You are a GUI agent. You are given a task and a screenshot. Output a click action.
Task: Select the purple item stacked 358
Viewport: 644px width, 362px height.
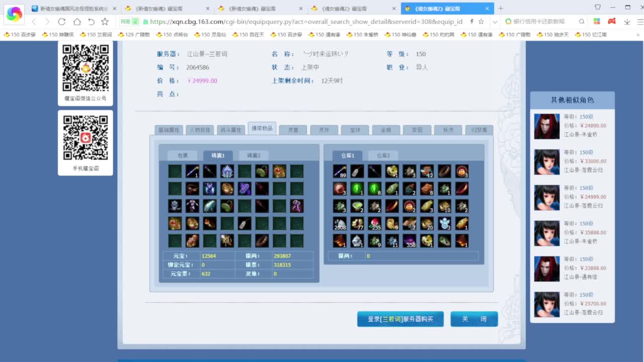click(x=410, y=241)
